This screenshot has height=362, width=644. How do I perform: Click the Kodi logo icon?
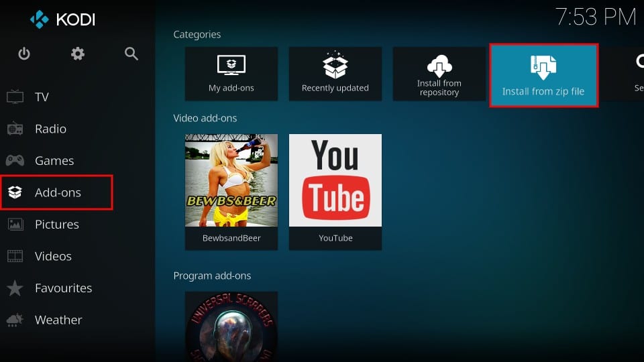(x=40, y=19)
